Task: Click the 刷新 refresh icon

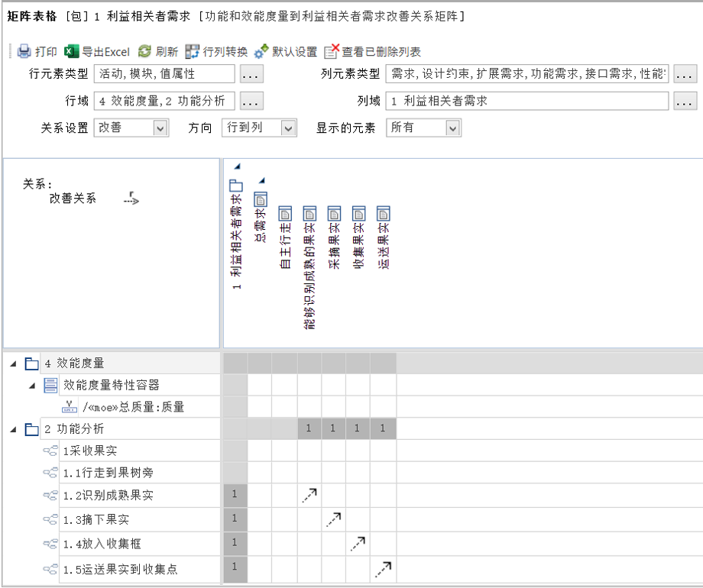Action: click(144, 51)
